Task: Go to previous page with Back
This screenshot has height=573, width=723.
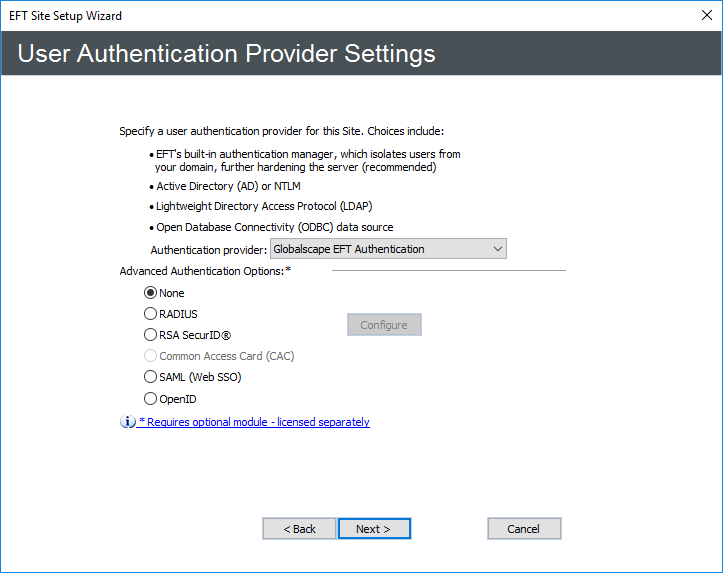Action: (x=299, y=529)
